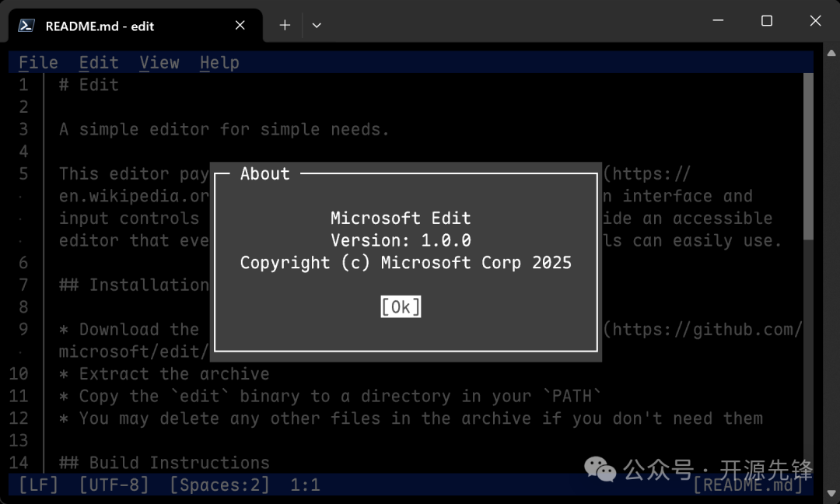Screen dimensions: 840x504
Task: Click the '(https://github.com/' link text
Action: [702, 329]
